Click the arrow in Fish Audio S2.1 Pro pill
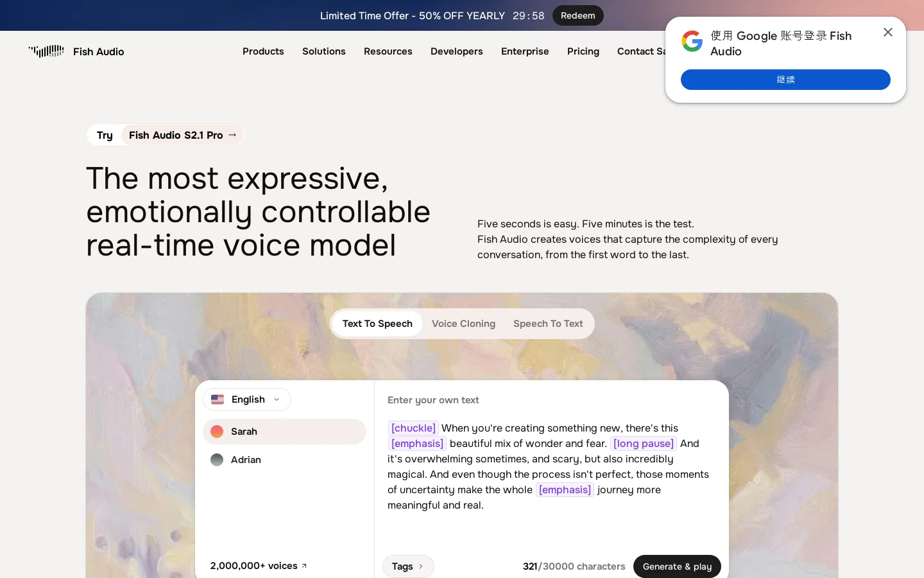The width and height of the screenshot is (924, 578). (232, 135)
